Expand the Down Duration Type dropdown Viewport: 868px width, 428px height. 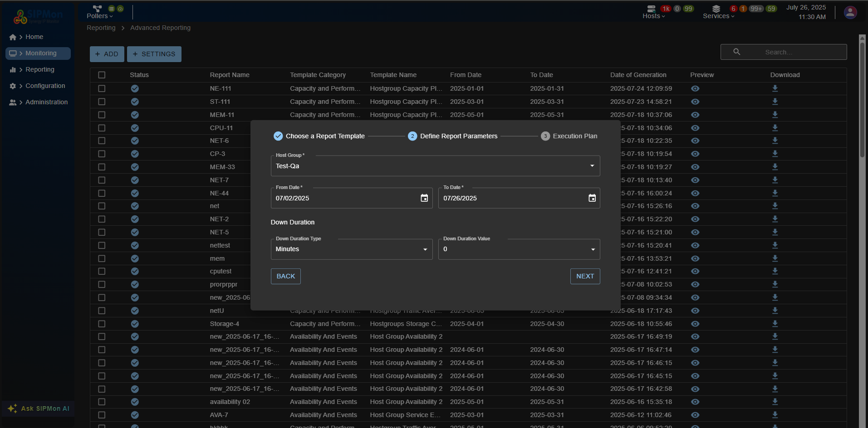click(424, 249)
